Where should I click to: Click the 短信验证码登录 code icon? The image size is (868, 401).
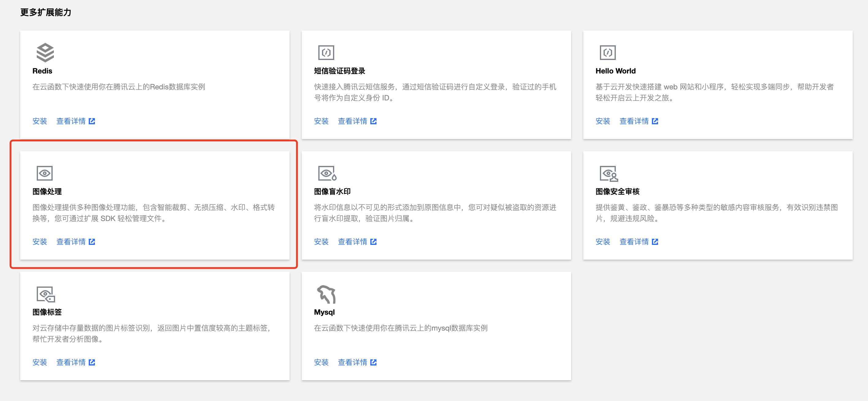326,53
